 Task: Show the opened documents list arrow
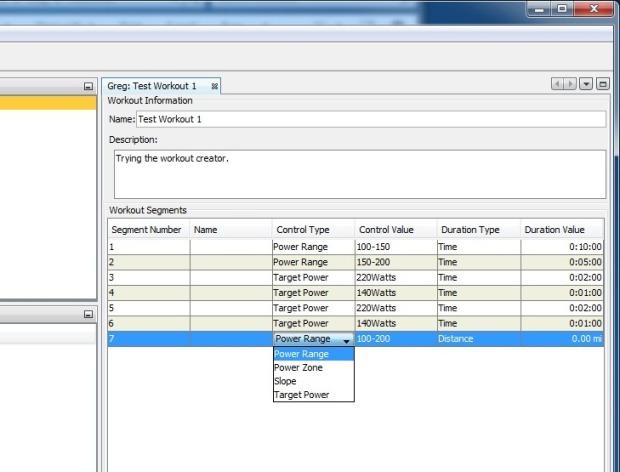(x=586, y=85)
